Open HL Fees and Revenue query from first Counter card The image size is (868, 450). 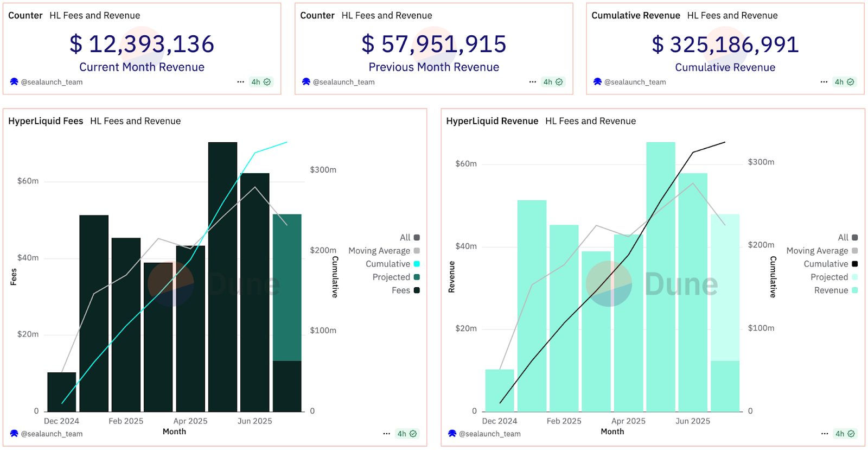[x=94, y=16]
